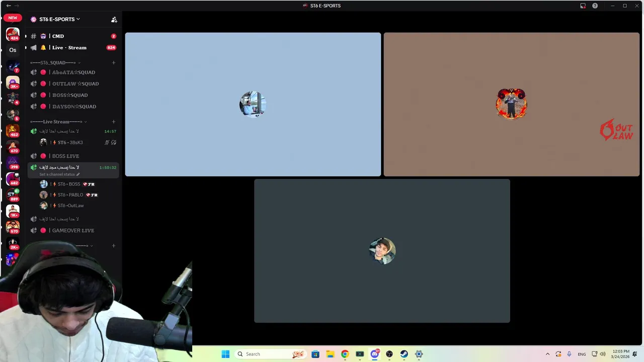Open the server with the 424 badge

click(x=13, y=34)
